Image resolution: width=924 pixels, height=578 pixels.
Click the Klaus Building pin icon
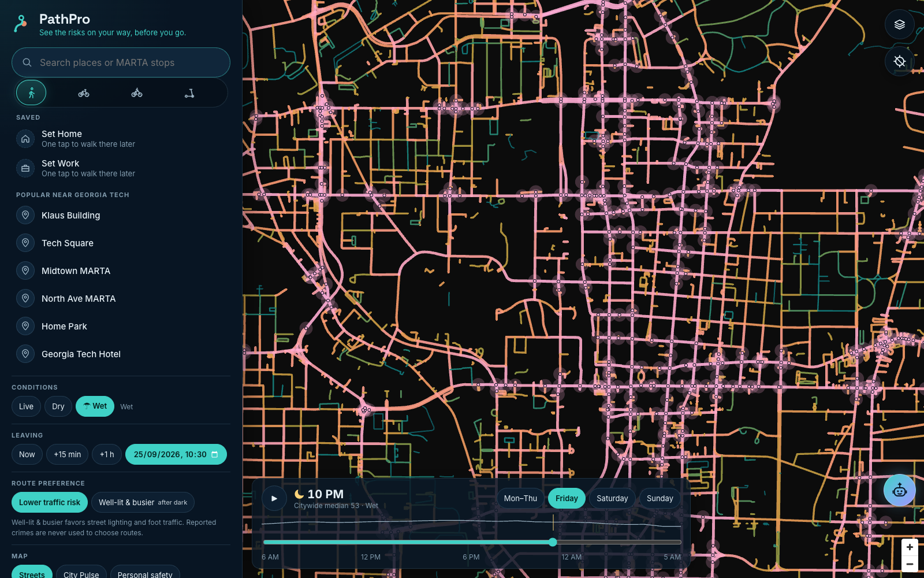pos(25,215)
